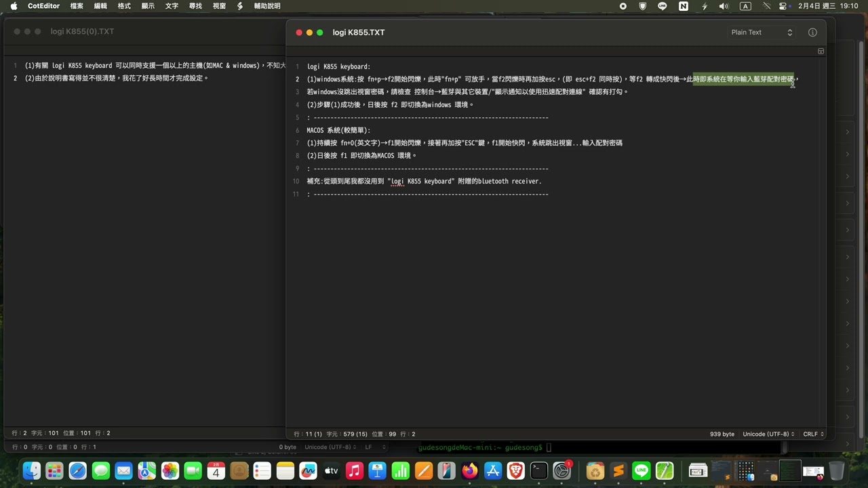Image resolution: width=868 pixels, height=488 pixels.
Task: Open LINE from the Dock
Action: [x=641, y=470]
